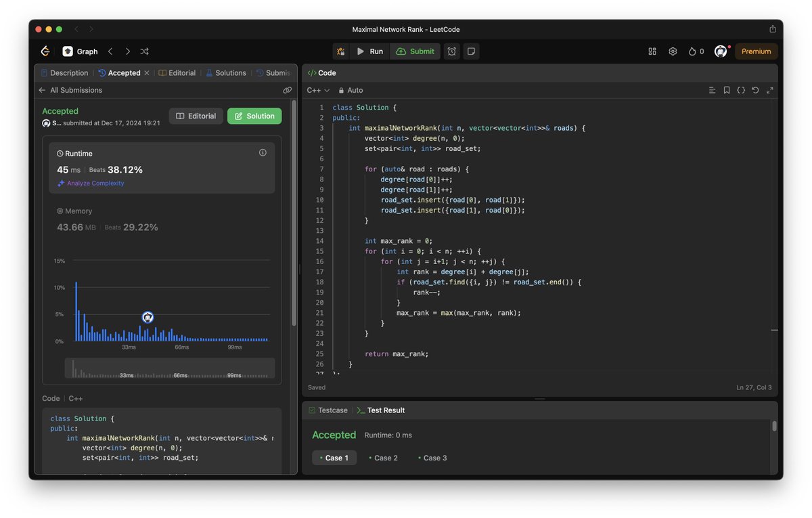Click the runtime distribution range slider
812x518 pixels.
tap(170, 368)
